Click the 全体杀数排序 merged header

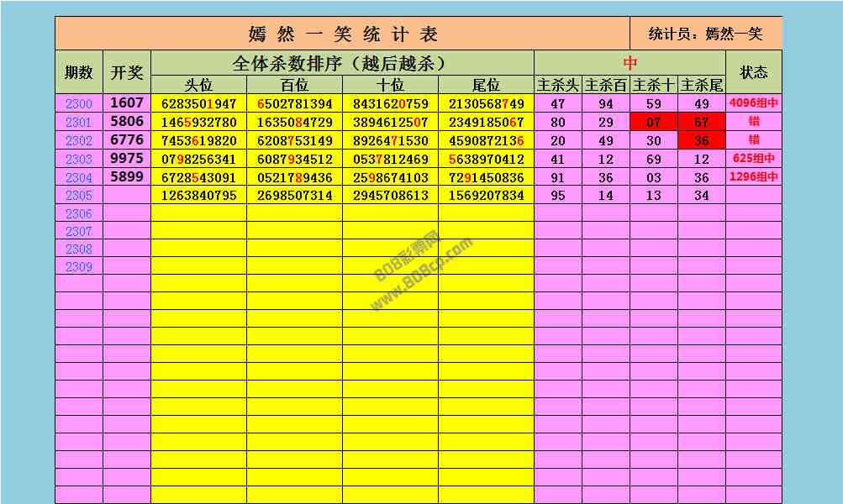(x=342, y=63)
